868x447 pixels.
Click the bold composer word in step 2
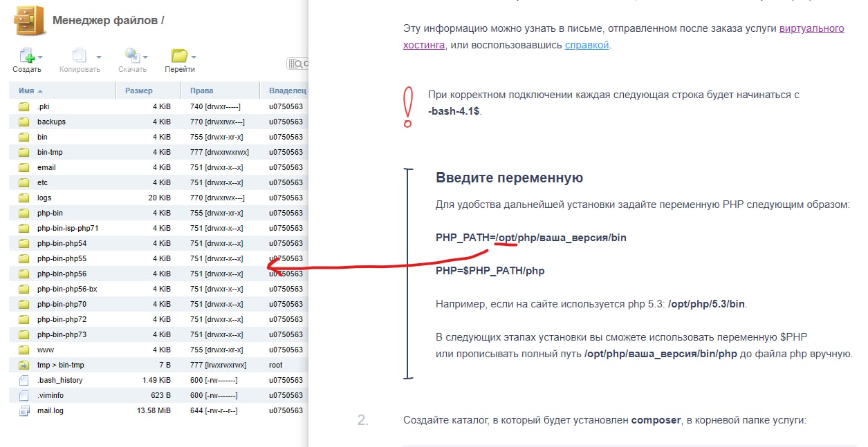point(656,419)
